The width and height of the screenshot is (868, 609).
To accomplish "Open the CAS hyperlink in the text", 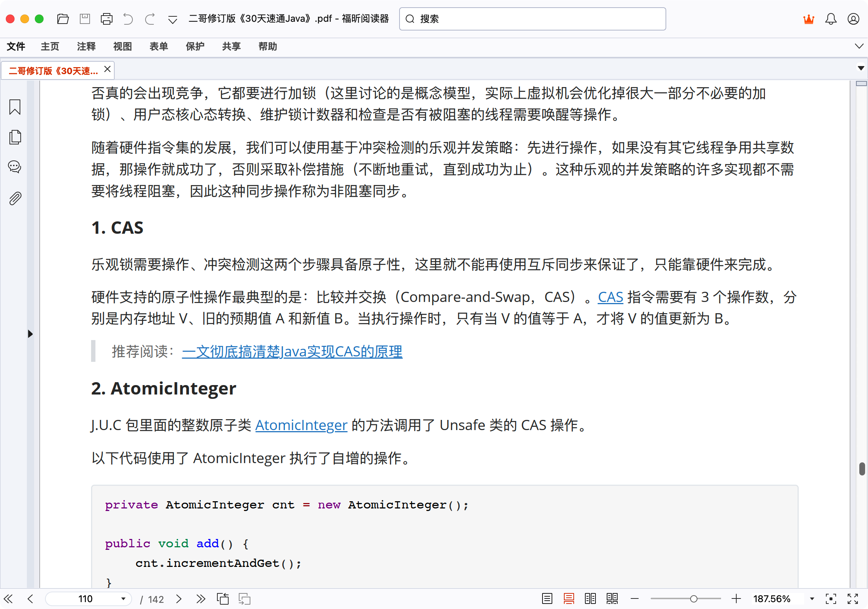I will [610, 297].
